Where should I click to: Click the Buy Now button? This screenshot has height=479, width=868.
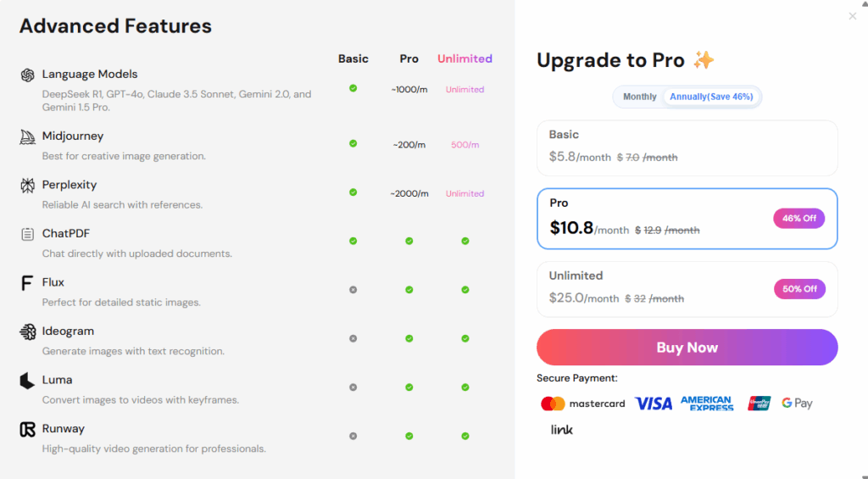[x=687, y=348]
